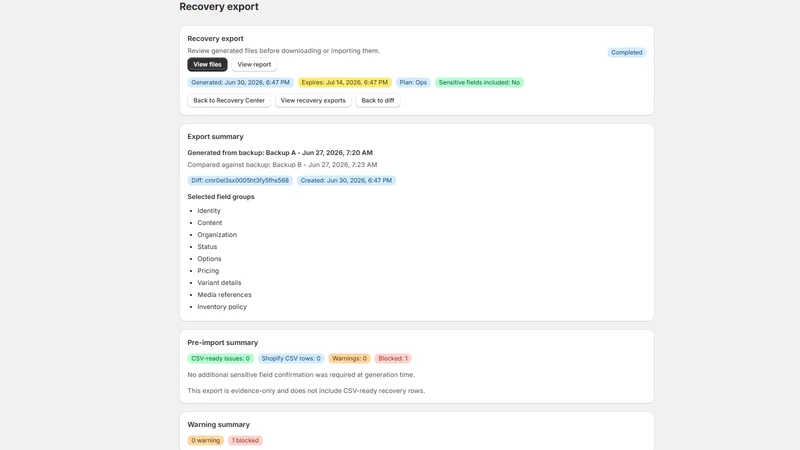Click the Diff ID badge
Screen dimensions: 800x450
pos(240,180)
